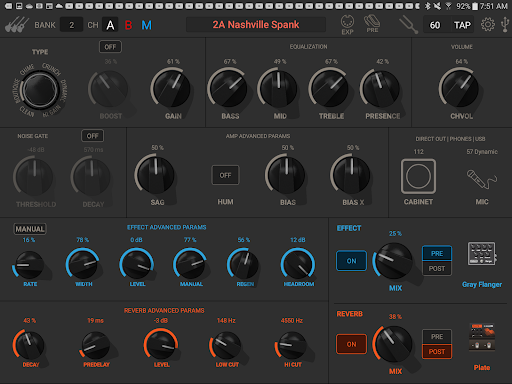The width and height of the screenshot is (512, 384).
Task: Click the bank number field
Action: tap(71, 25)
